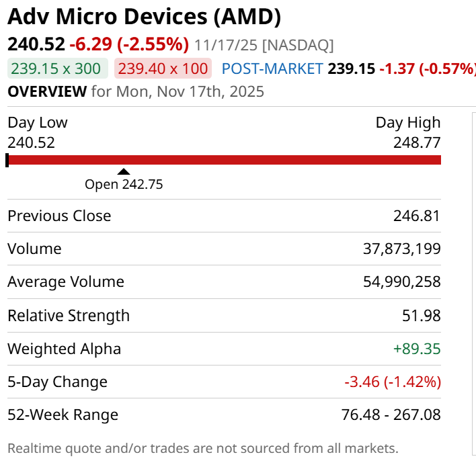Click the [NASDAQ] exchange label
This screenshot has width=476, height=471.
click(x=298, y=45)
